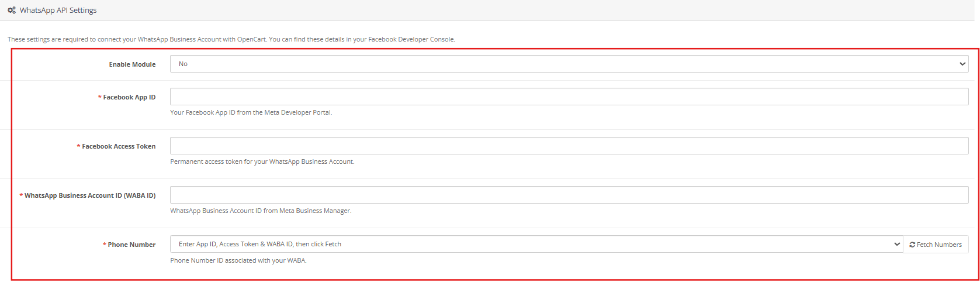The width and height of the screenshot is (980, 282).
Task: Click the gears icon beside WhatsApp API Settings
Action: point(12,11)
